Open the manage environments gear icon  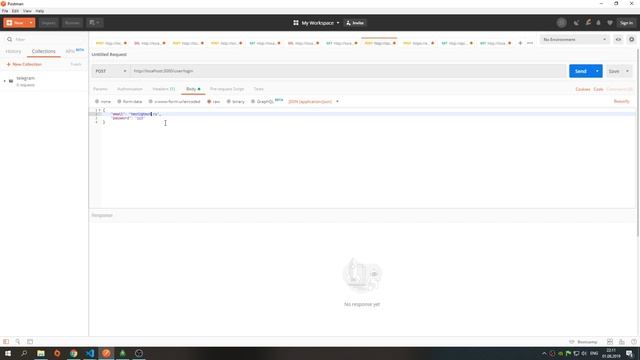(x=631, y=39)
